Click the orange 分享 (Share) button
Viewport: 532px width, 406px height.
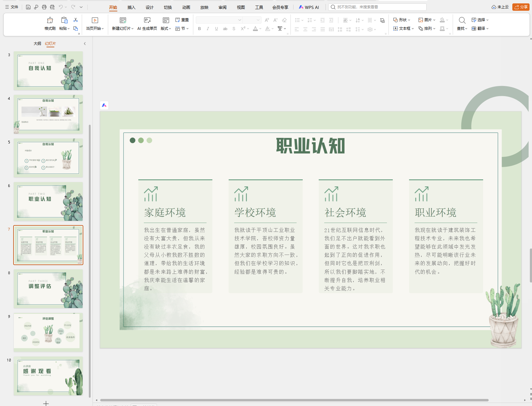point(521,7)
